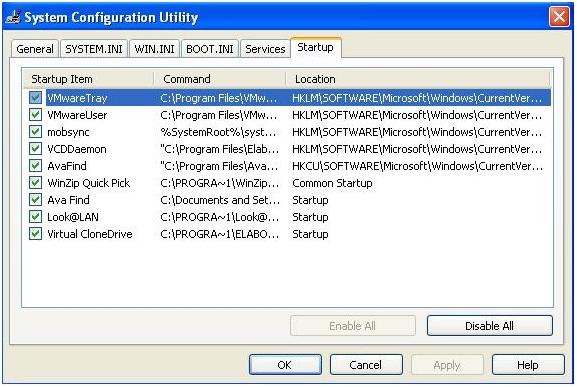Go to the BOOT.INI tab
Image resolution: width=577 pixels, height=387 pixels.
(210, 49)
